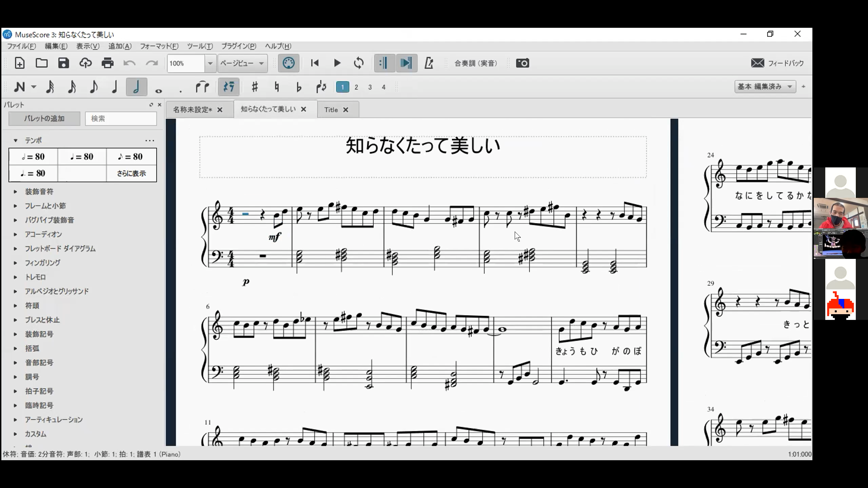Expand the フレームと小節 palette
Viewport: 868px width, 488px height.
15,206
